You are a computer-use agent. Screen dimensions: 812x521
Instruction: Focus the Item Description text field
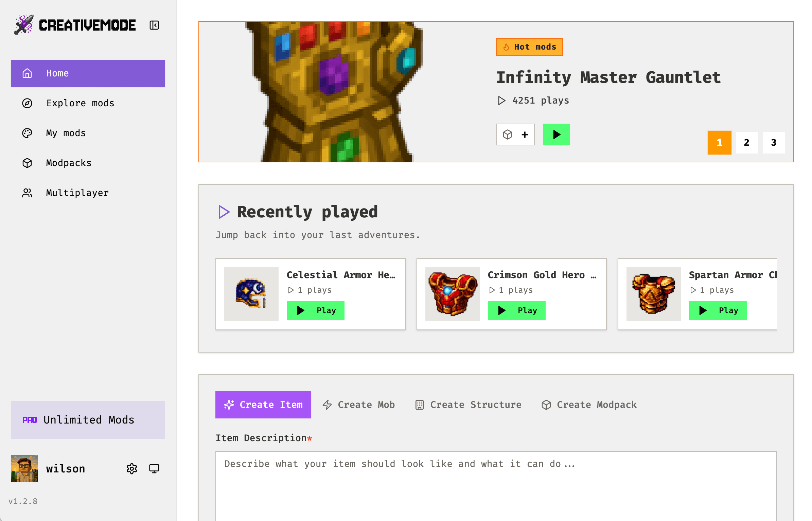click(496, 486)
